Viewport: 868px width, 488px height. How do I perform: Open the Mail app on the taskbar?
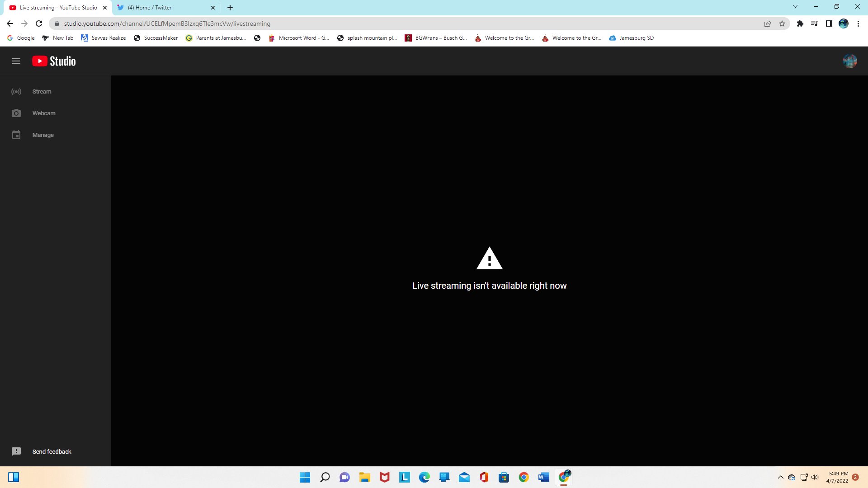464,477
